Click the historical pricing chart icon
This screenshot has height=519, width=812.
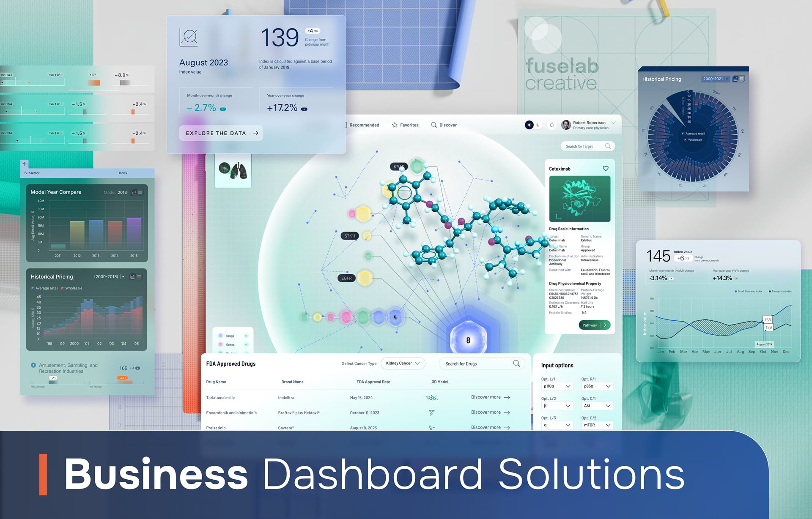tap(132, 277)
